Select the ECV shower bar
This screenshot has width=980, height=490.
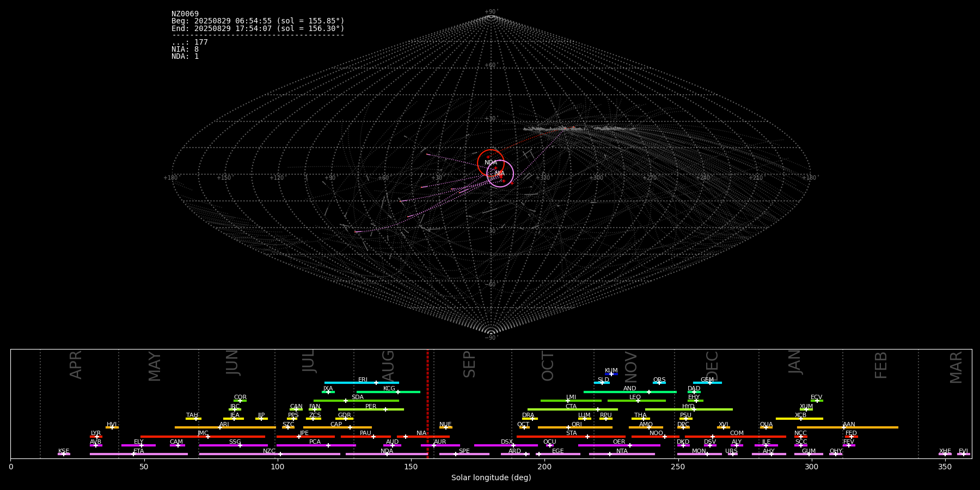pyautogui.click(x=817, y=401)
